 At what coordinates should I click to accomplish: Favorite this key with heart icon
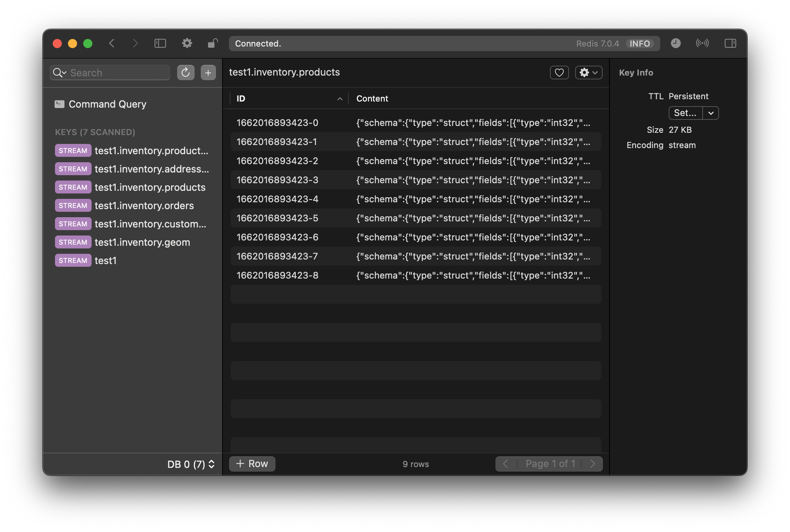[559, 73]
